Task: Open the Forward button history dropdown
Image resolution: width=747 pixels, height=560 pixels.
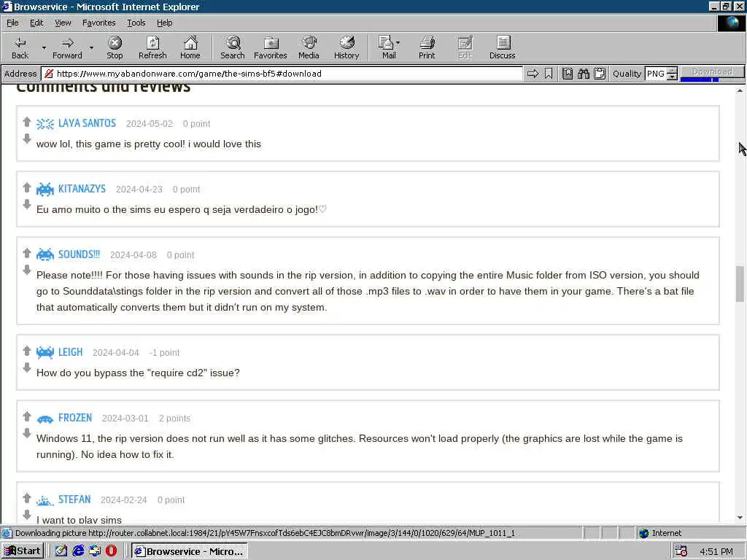Action: tap(91, 47)
